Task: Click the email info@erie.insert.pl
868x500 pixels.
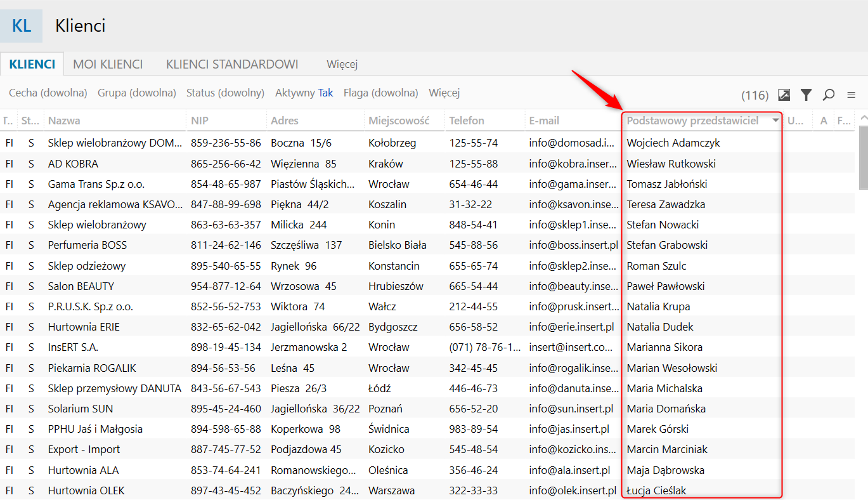Action: point(572,327)
